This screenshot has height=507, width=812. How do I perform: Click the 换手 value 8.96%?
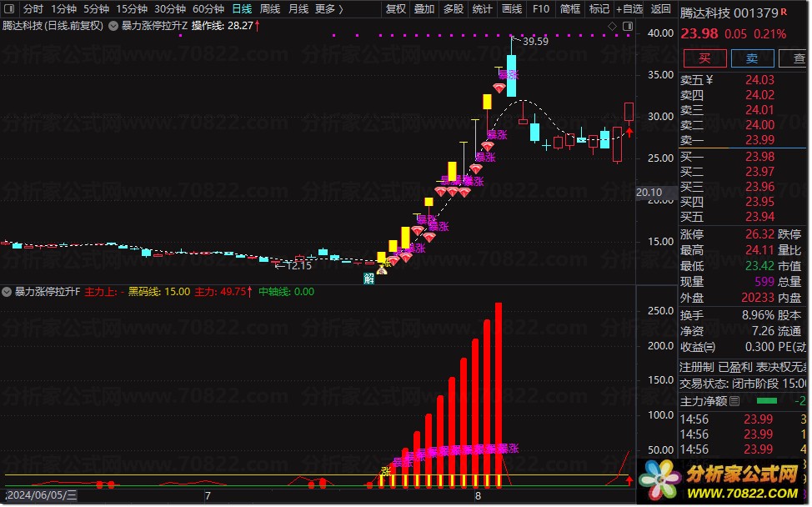coord(758,315)
